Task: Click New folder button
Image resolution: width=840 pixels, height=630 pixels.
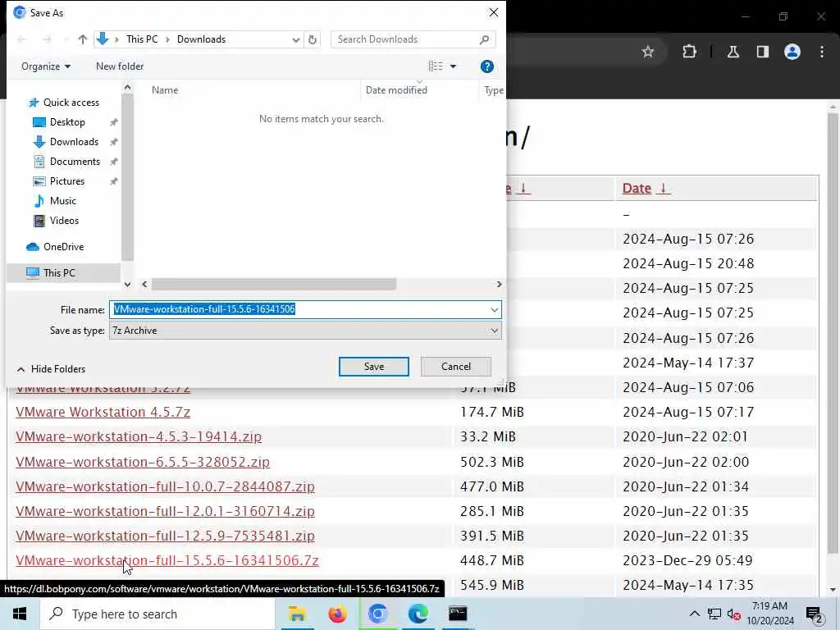Action: [120, 66]
